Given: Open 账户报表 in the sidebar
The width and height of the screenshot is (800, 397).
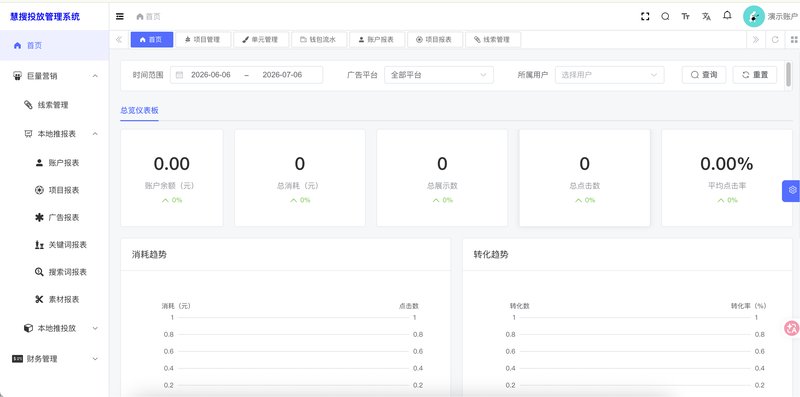Looking at the screenshot, I should [54, 163].
